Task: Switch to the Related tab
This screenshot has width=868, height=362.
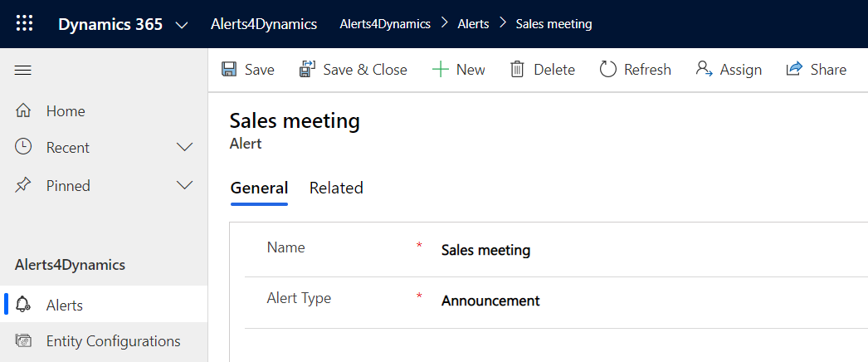Action: [336, 188]
